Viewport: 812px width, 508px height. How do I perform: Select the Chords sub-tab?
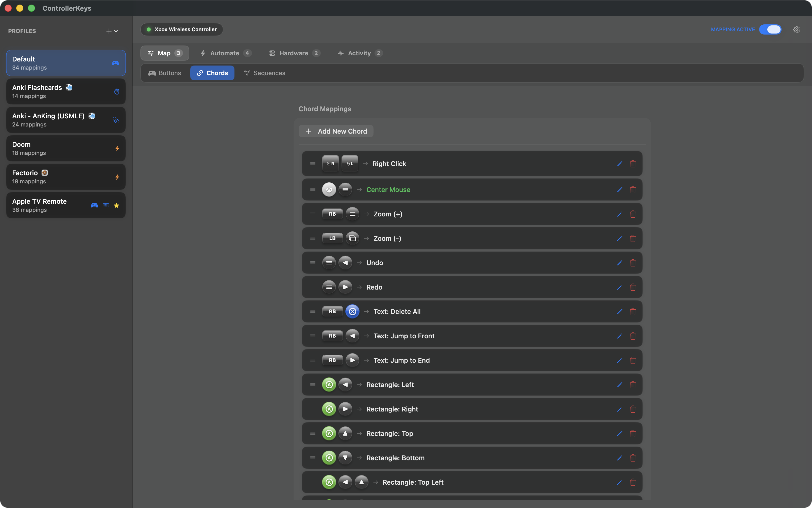(212, 73)
